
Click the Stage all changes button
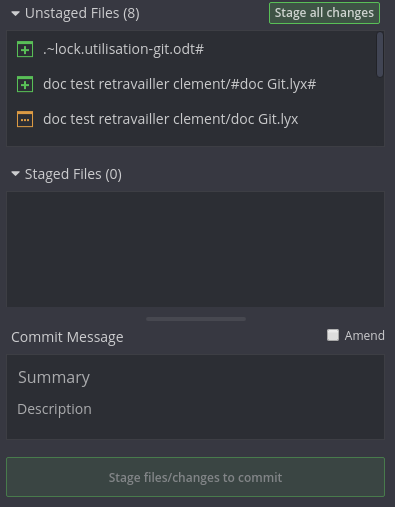click(x=324, y=13)
